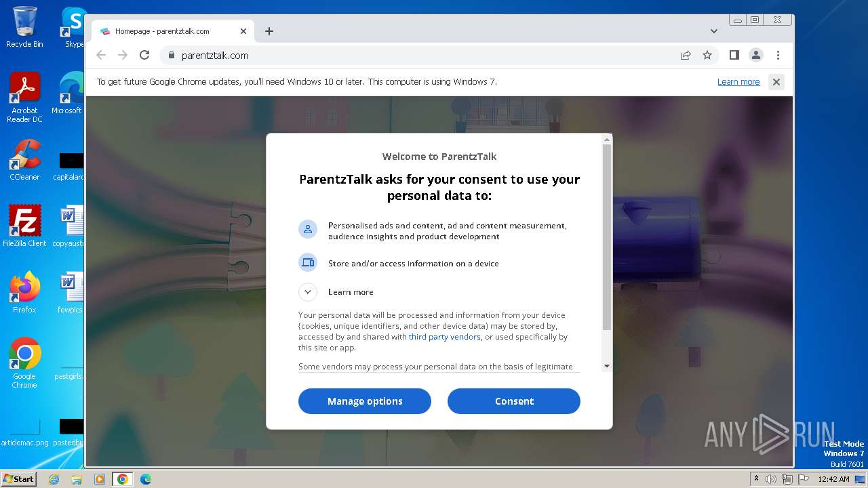The width and height of the screenshot is (868, 488).
Task: Switch to the Homepage - parentztalk.com tab
Action: 173,31
